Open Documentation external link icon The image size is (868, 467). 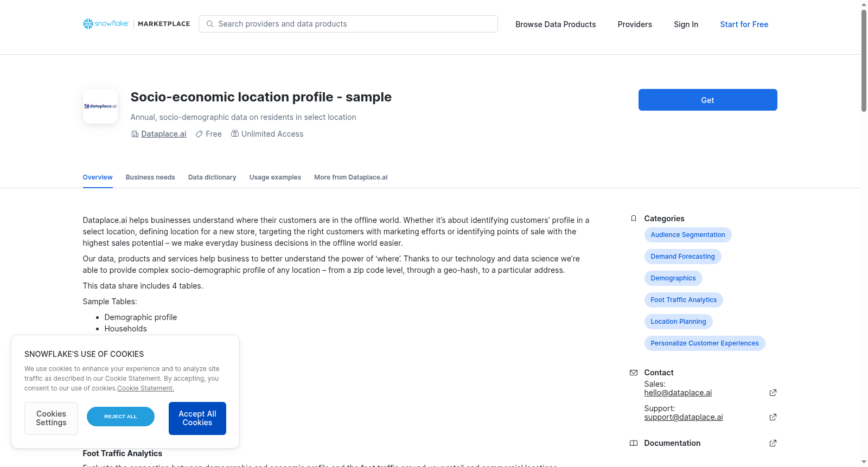pos(773,443)
